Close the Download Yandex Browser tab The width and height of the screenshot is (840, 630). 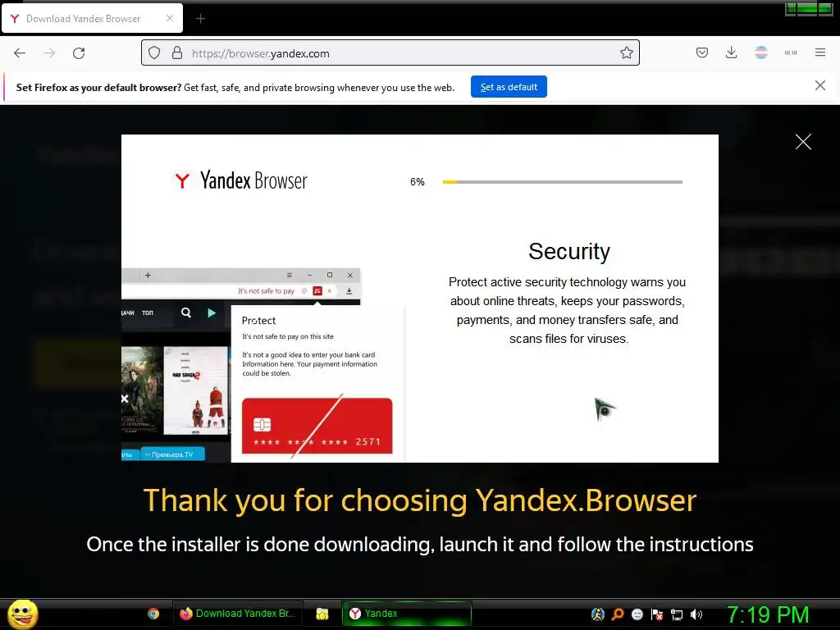pos(169,18)
